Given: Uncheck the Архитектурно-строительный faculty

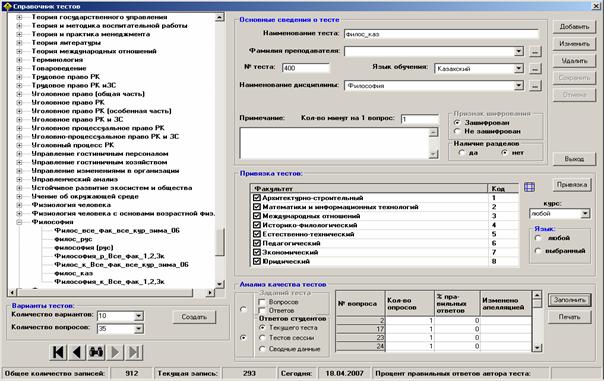Looking at the screenshot, I should 257,198.
